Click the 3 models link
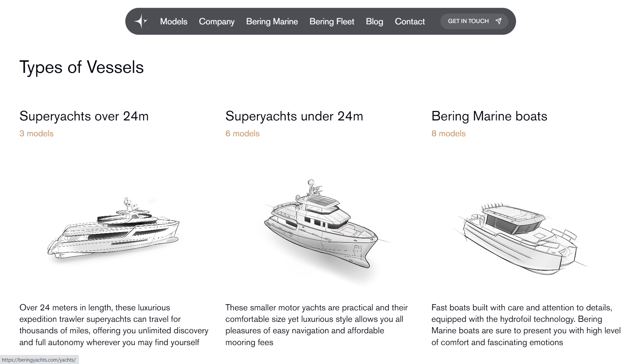 [x=36, y=134]
